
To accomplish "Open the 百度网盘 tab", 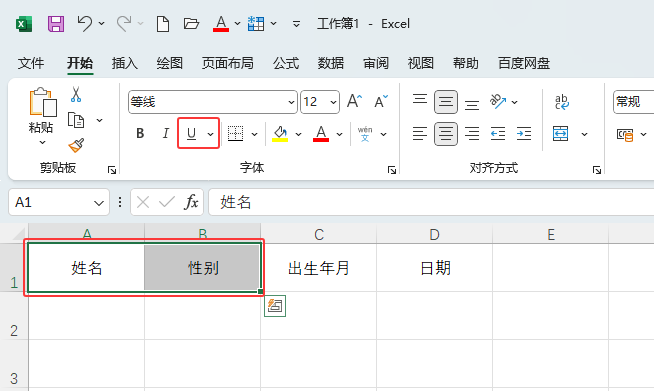I will pyautogui.click(x=524, y=63).
